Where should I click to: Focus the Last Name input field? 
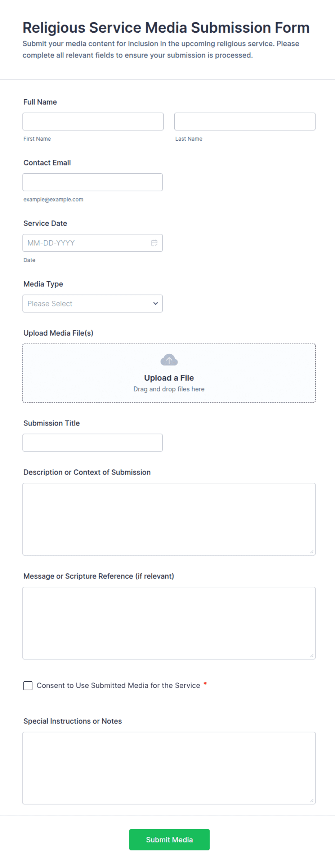(245, 122)
